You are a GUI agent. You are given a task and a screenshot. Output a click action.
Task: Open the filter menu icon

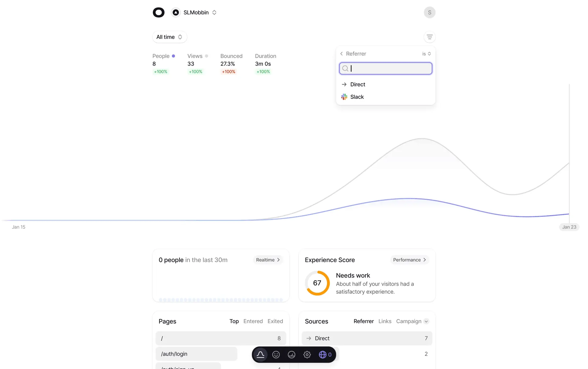[429, 37]
